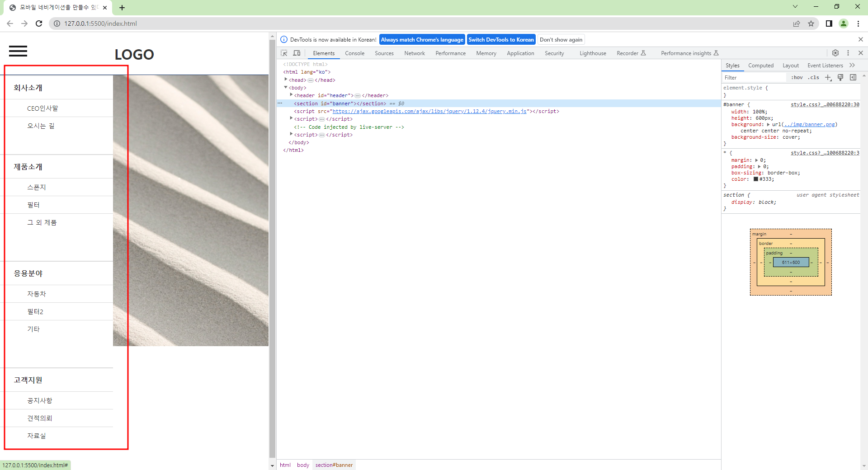The width and height of the screenshot is (868, 470).
Task: Toggle device toolbar emulation icon
Action: (297, 53)
